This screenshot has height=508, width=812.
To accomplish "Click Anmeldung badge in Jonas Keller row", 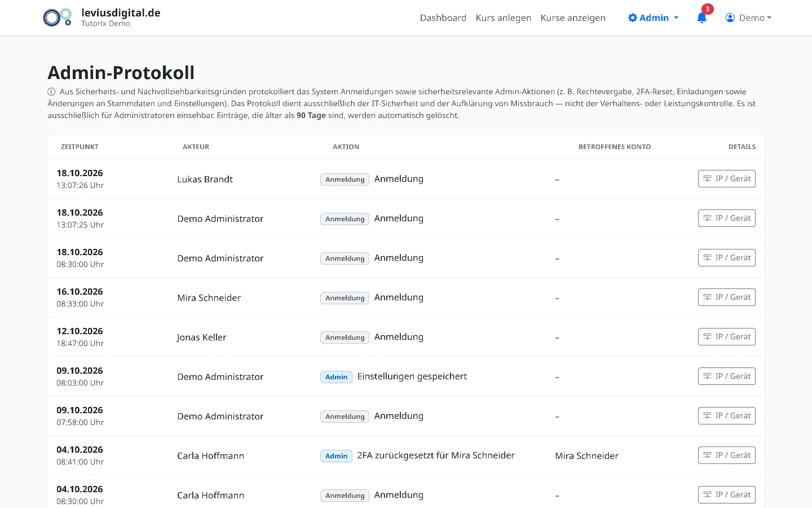I will [x=345, y=337].
